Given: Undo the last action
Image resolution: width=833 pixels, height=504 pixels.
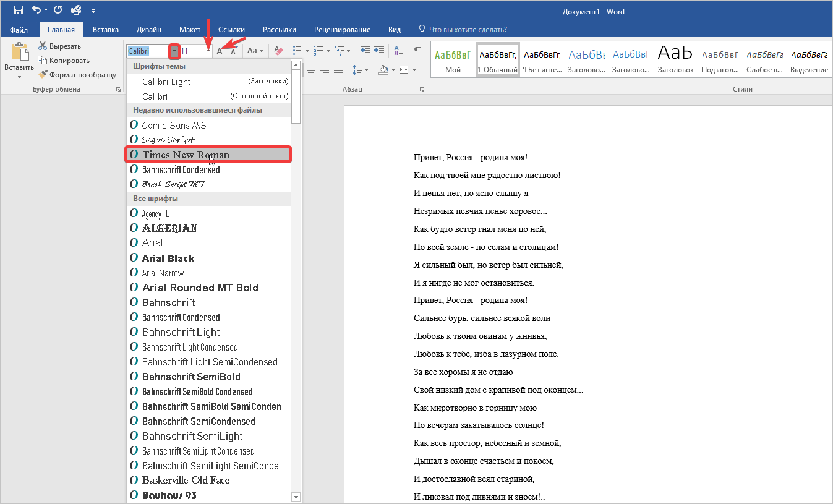Looking at the screenshot, I should point(36,10).
